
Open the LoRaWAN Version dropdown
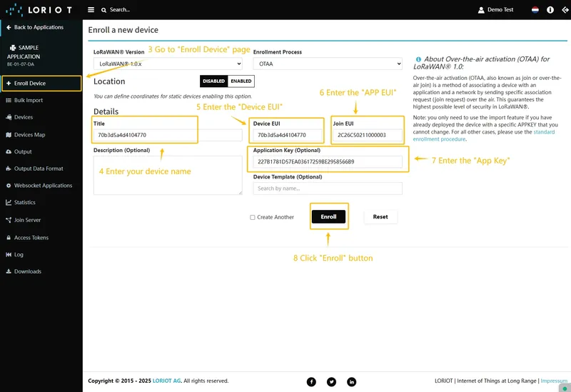pyautogui.click(x=168, y=64)
